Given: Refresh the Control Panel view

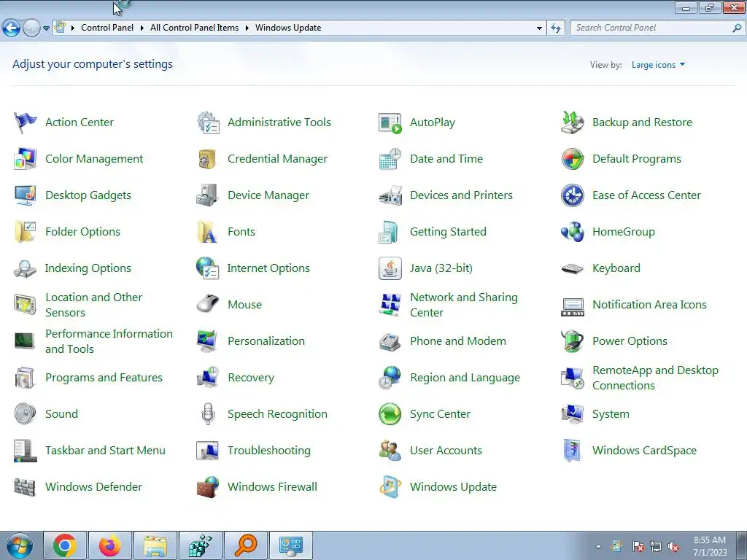Looking at the screenshot, I should point(555,28).
